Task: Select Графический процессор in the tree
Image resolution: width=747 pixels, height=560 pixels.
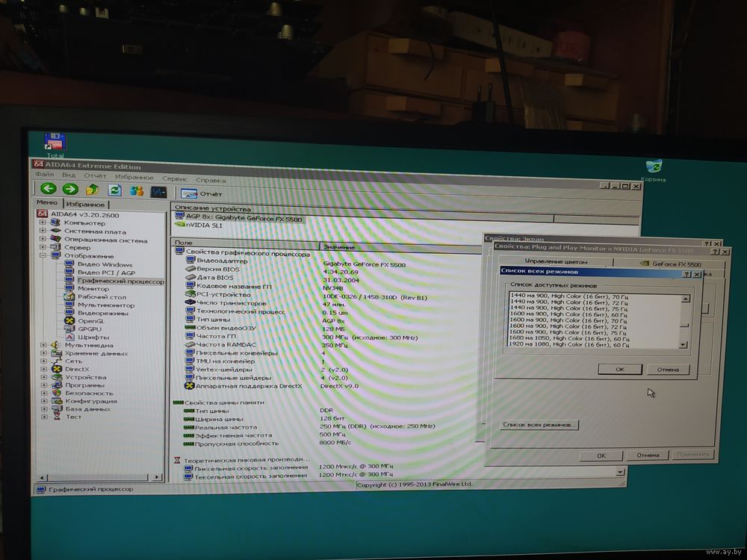Action: [x=120, y=281]
